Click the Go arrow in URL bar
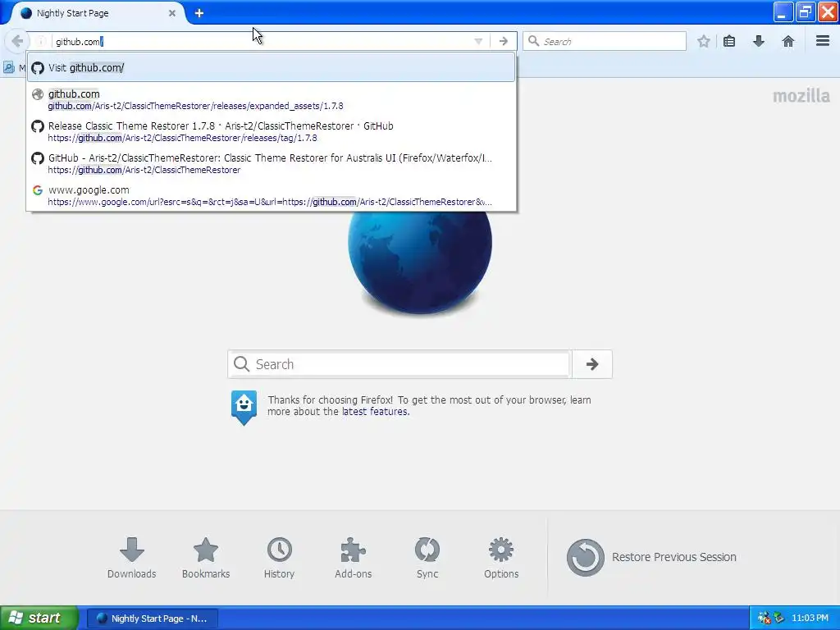Image resolution: width=840 pixels, height=630 pixels. point(503,41)
